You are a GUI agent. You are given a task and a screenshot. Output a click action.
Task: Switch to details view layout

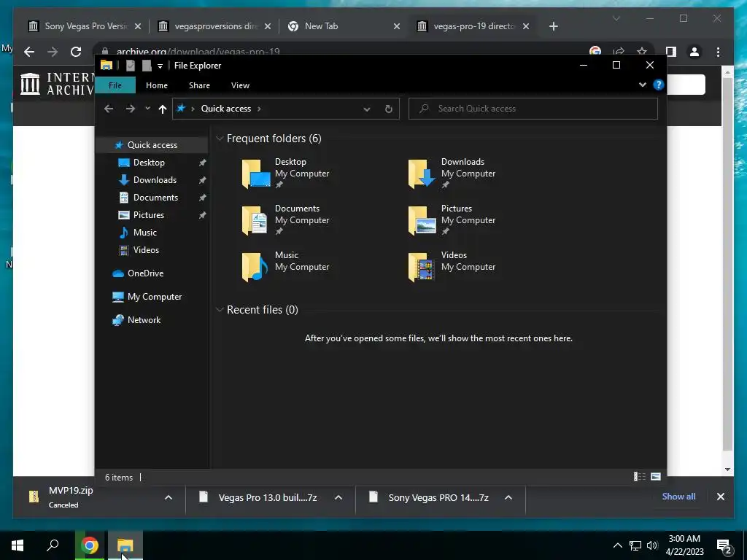pyautogui.click(x=639, y=477)
